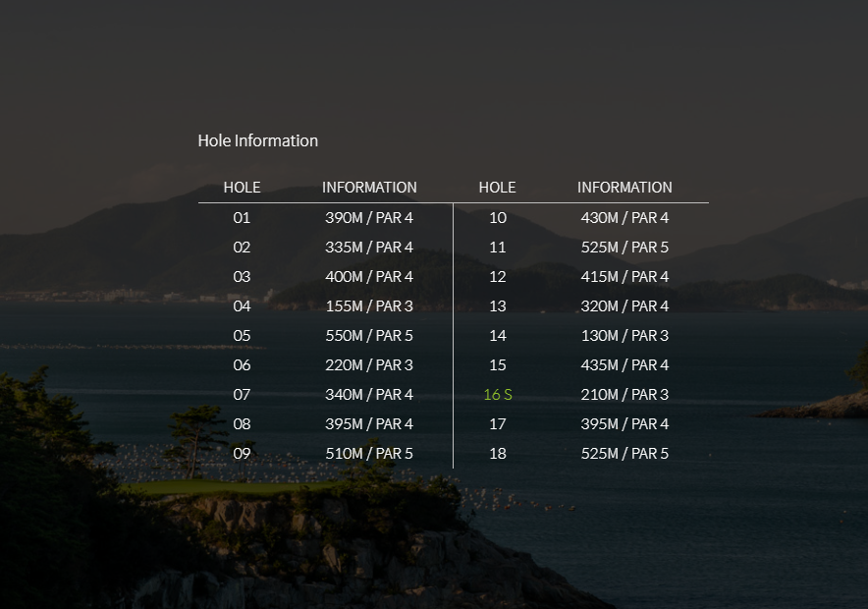Click the 390M / PAR 4 cell
Image resolution: width=868 pixels, height=609 pixels.
[369, 218]
